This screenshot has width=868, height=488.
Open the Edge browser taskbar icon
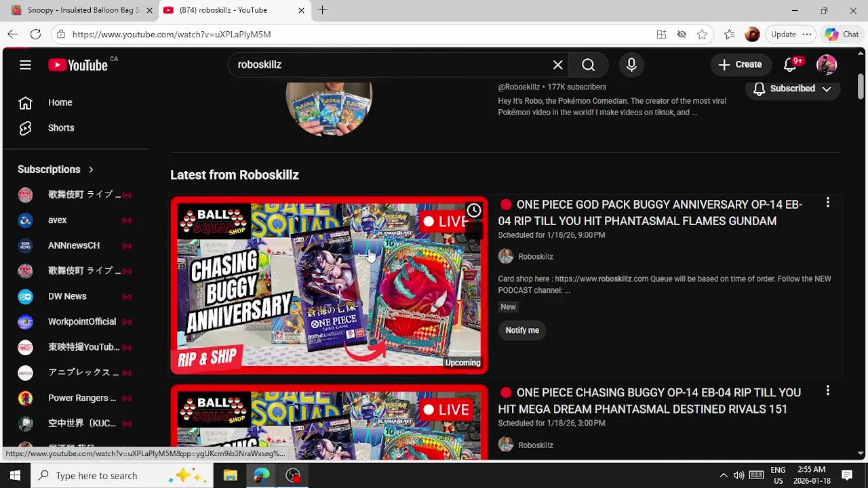tap(261, 475)
